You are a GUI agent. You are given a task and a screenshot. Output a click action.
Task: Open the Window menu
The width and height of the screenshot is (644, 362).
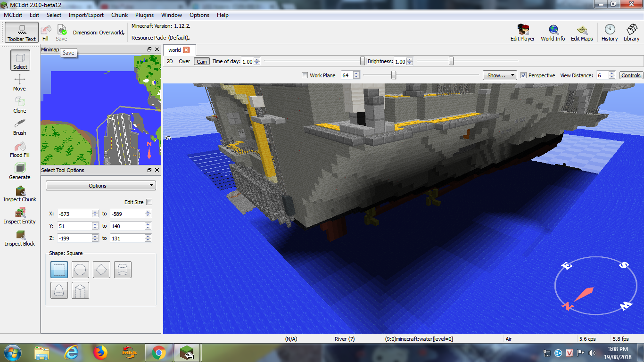pos(172,15)
